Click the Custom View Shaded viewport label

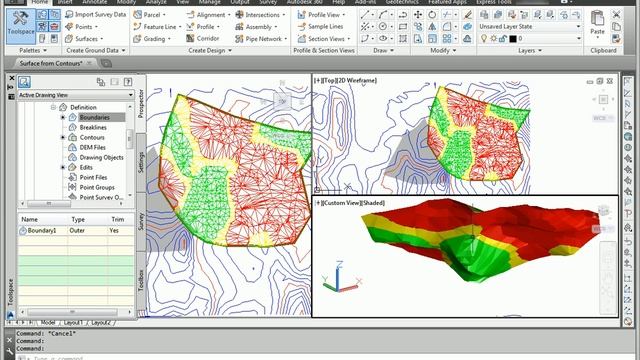[350, 203]
